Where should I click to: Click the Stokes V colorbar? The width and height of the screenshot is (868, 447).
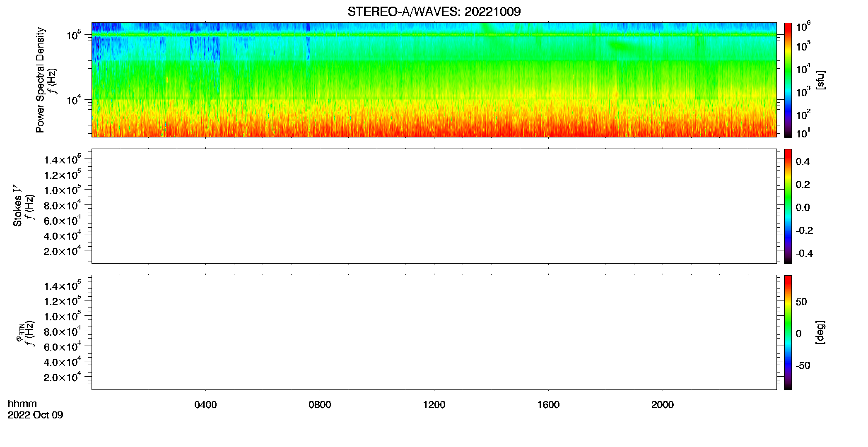point(788,206)
